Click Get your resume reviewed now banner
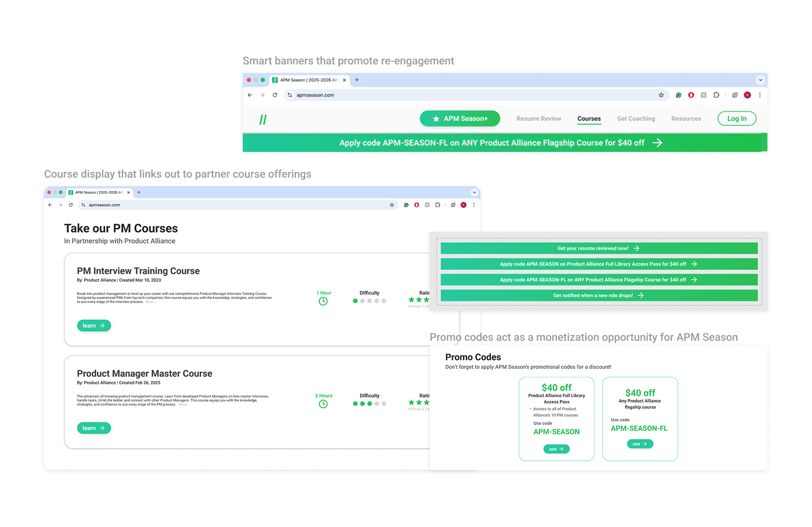 tap(599, 248)
